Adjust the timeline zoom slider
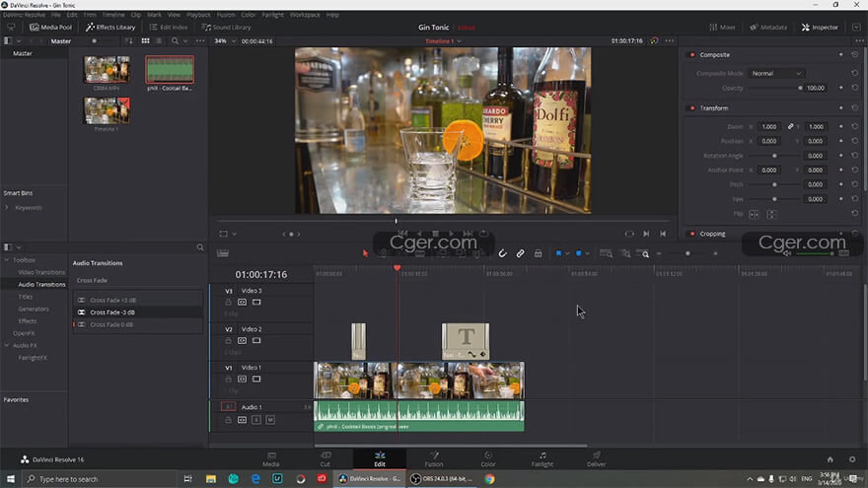The height and width of the screenshot is (488, 868). pyautogui.click(x=687, y=253)
